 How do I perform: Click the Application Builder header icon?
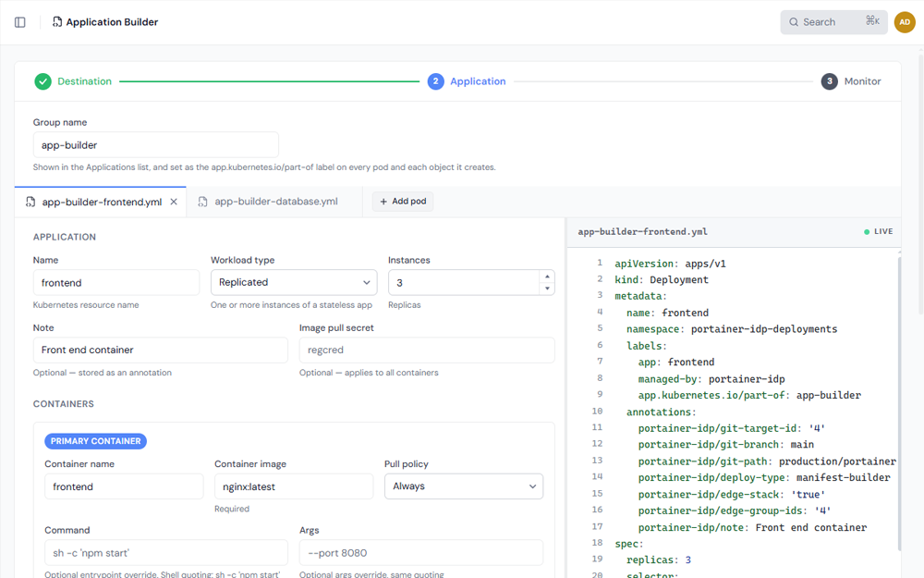tap(56, 22)
